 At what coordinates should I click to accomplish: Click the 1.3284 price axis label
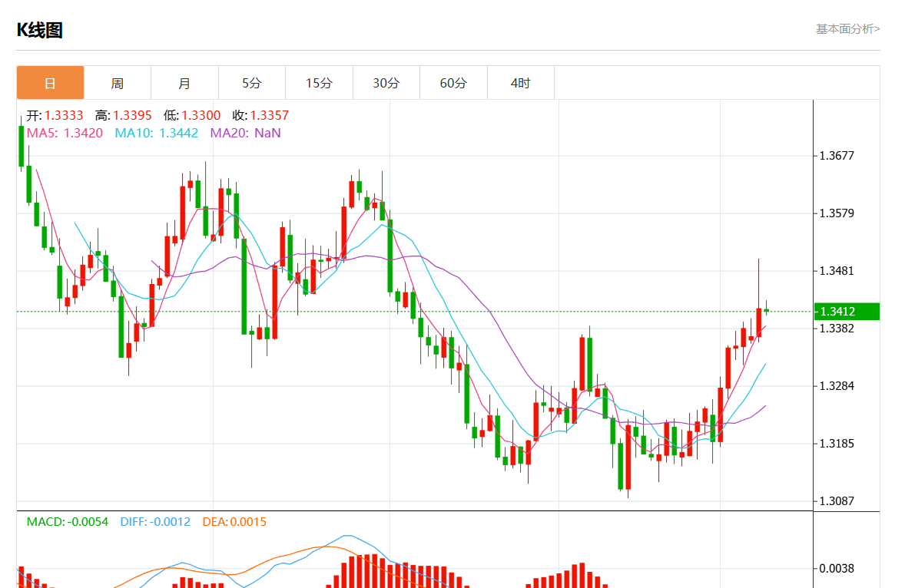coord(837,385)
